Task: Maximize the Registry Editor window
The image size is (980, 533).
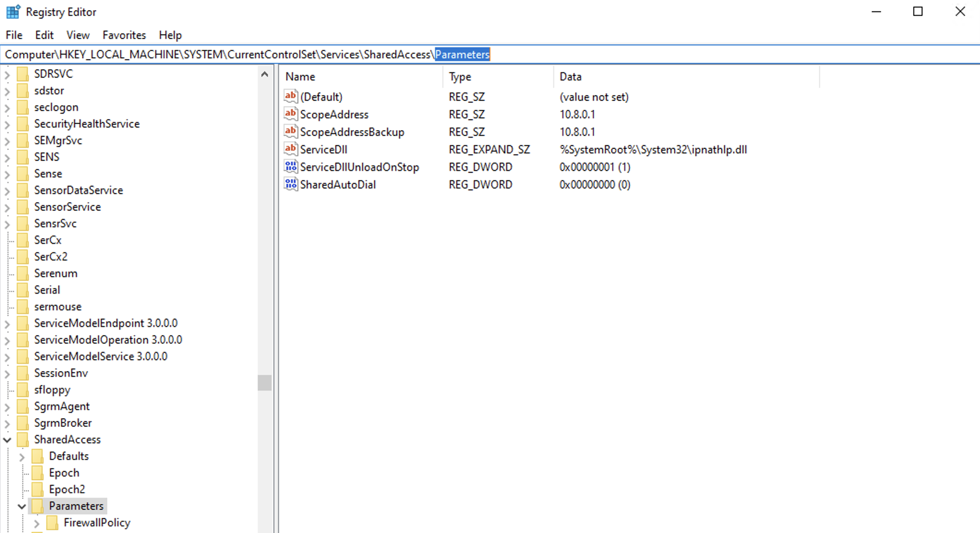Action: pyautogui.click(x=918, y=12)
